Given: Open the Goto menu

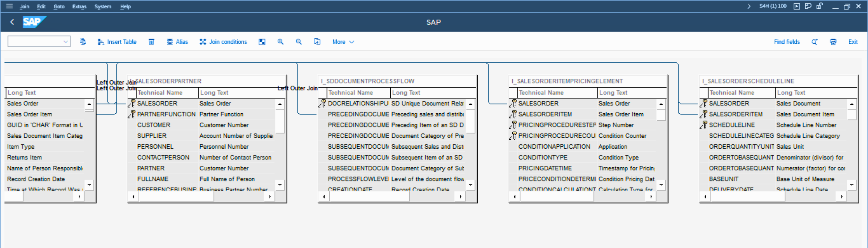Looking at the screenshot, I should tap(59, 6).
